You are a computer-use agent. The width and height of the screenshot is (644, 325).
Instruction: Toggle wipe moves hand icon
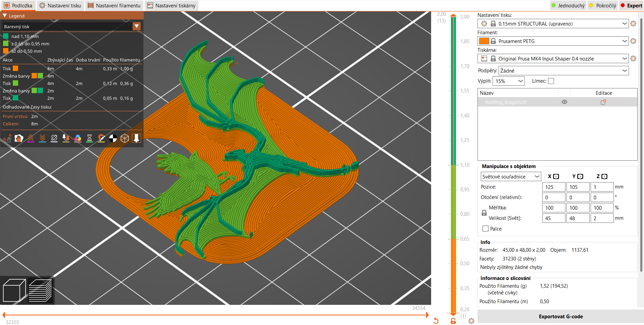tap(19, 138)
